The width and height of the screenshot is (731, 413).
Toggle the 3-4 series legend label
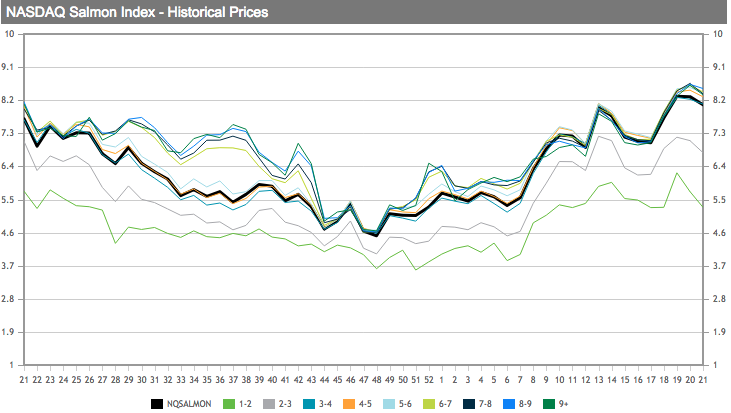(325, 404)
